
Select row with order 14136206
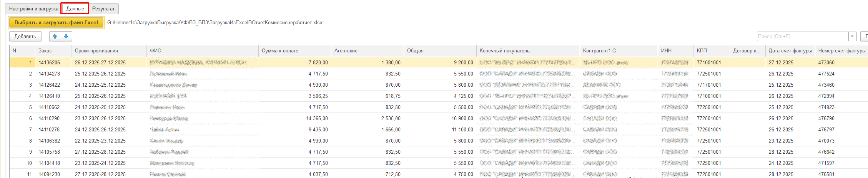[x=49, y=62]
